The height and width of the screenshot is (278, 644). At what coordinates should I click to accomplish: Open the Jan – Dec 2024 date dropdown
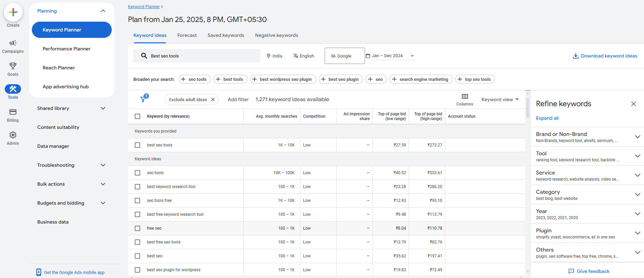pyautogui.click(x=393, y=56)
